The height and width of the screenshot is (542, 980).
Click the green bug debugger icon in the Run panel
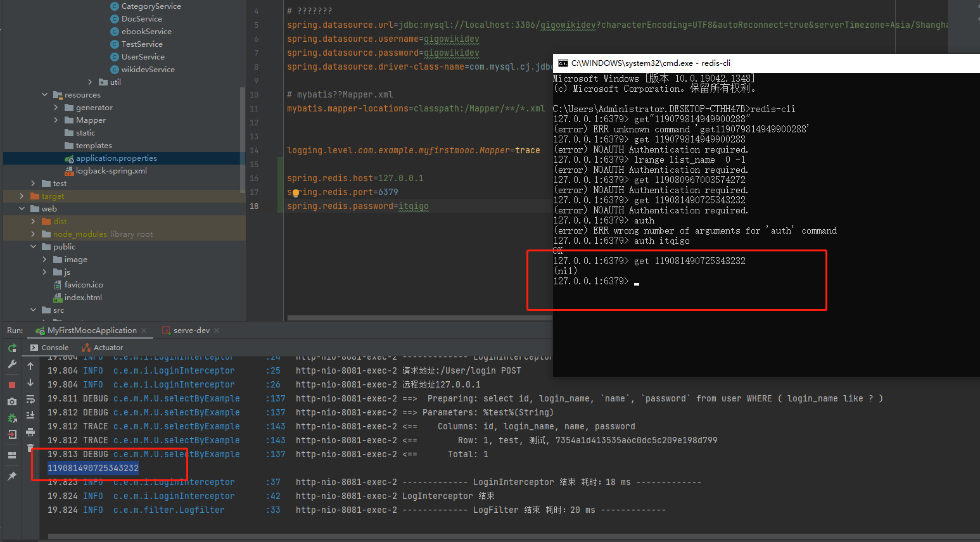tap(12, 418)
